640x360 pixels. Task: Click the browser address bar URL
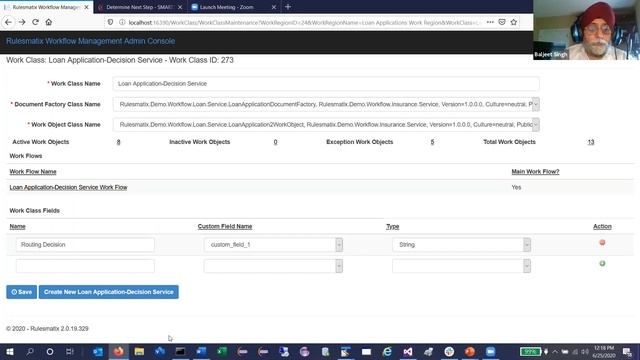[304, 22]
